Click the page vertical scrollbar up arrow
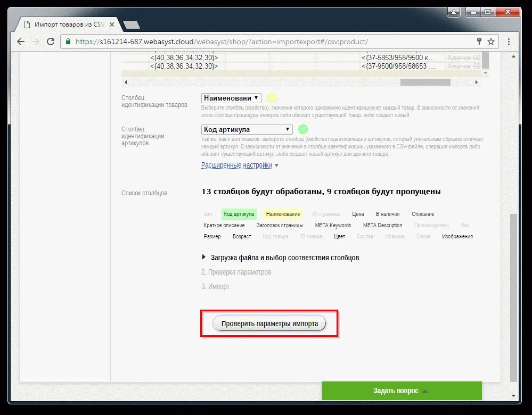This screenshot has height=415, width=532. tap(513, 56)
